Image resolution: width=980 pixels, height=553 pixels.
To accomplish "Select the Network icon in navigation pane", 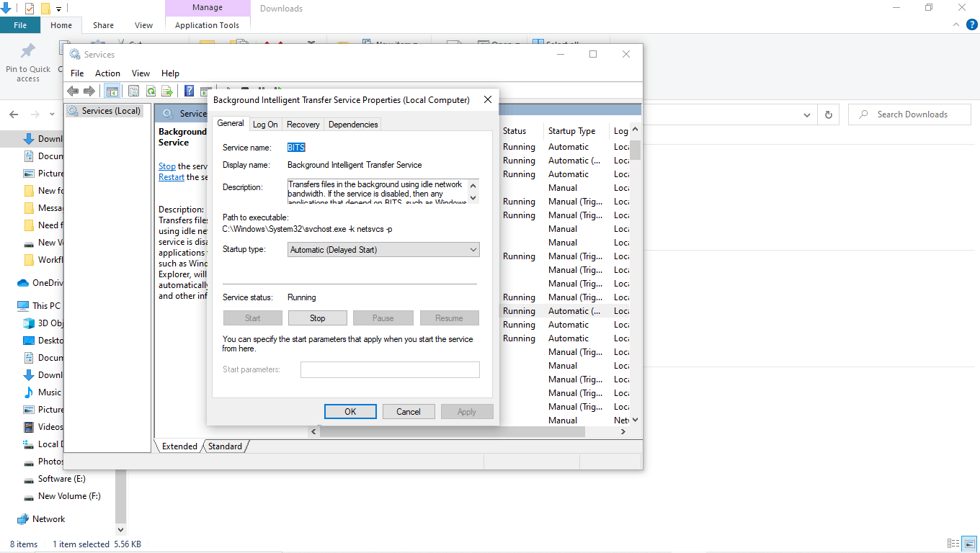I will pos(23,519).
